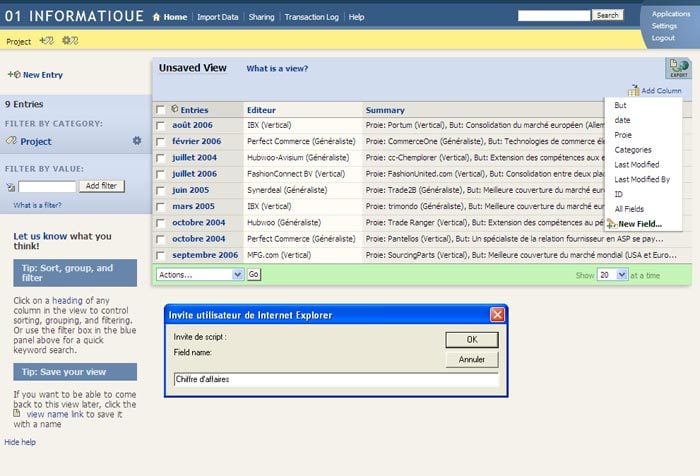Close the Internet Explorer prompt dialog
The image size is (700, 476).
(496, 315)
